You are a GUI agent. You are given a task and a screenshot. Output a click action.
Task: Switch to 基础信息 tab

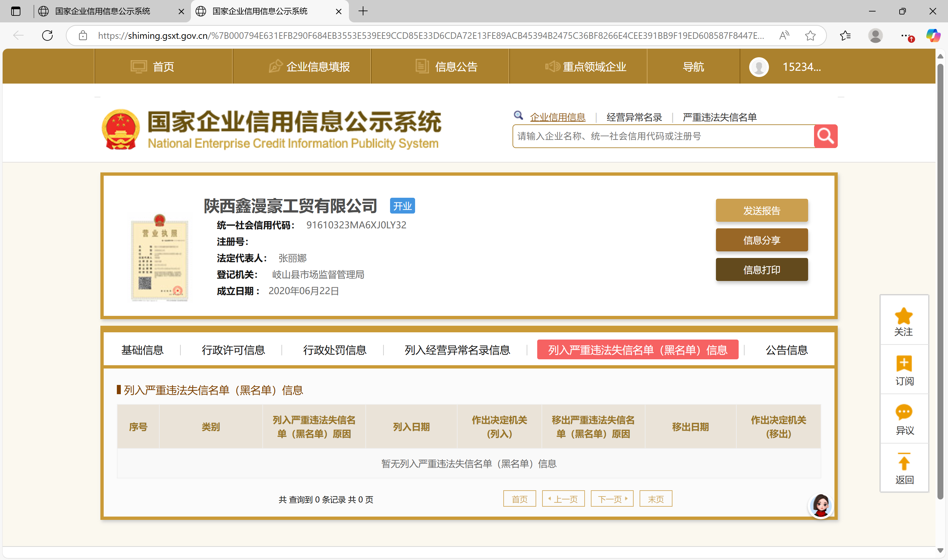tap(142, 350)
